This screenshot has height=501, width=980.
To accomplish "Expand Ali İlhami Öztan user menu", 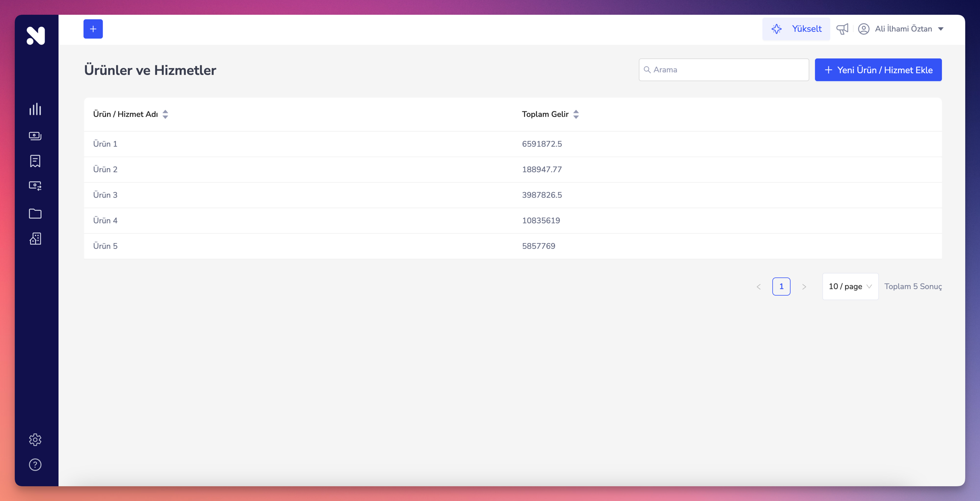I will tap(902, 29).
